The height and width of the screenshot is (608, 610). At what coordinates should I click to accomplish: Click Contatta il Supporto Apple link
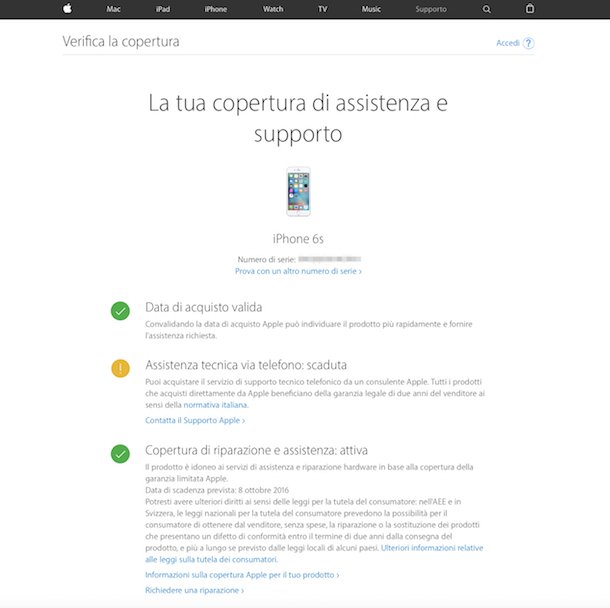pyautogui.click(x=195, y=421)
